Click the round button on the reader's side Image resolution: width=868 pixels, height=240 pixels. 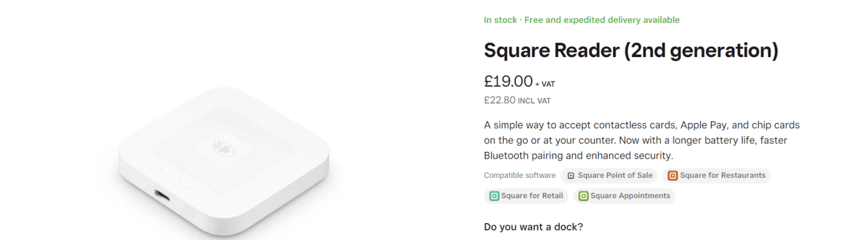189,213
